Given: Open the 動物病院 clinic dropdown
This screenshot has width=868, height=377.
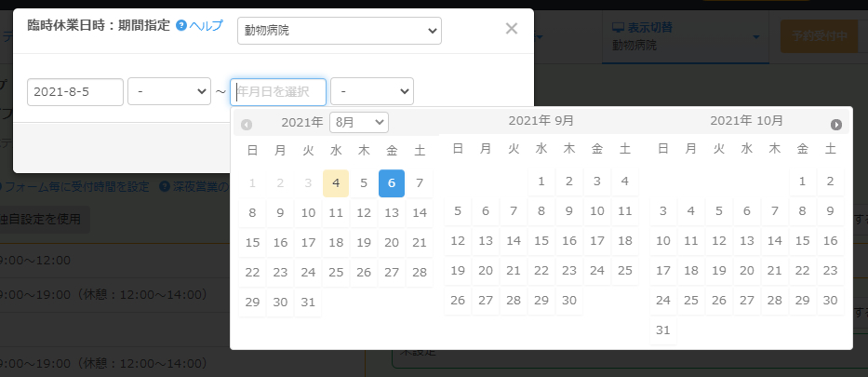Looking at the screenshot, I should (x=339, y=31).
